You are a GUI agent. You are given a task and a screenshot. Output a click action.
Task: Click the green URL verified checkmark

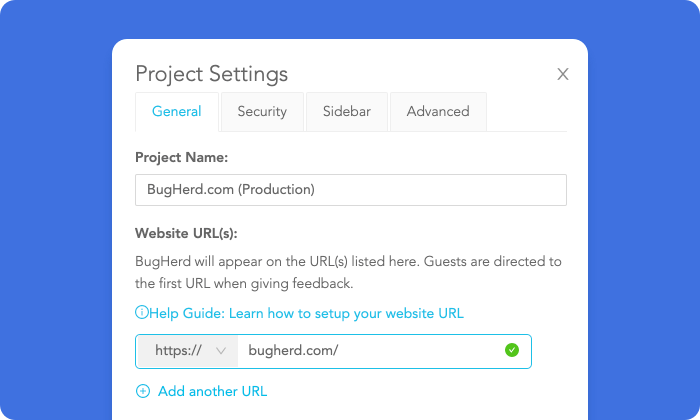(512, 350)
